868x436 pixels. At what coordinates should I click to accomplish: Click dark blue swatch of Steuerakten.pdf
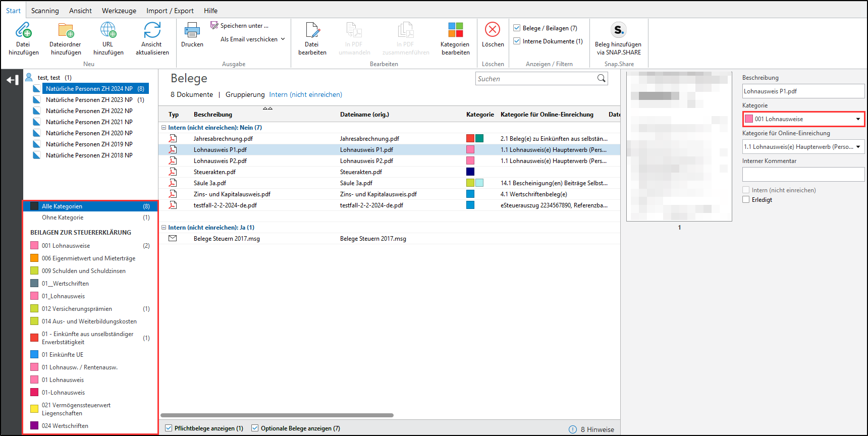tap(470, 172)
